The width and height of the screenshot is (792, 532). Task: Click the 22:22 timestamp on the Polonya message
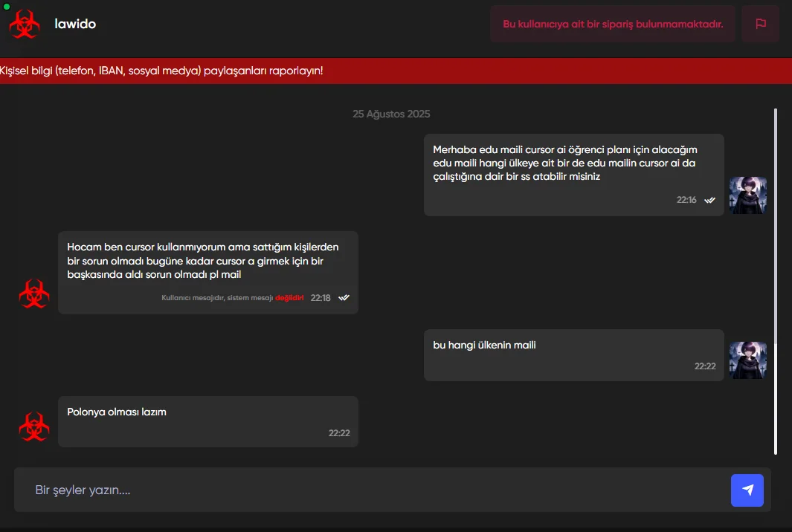[339, 433]
